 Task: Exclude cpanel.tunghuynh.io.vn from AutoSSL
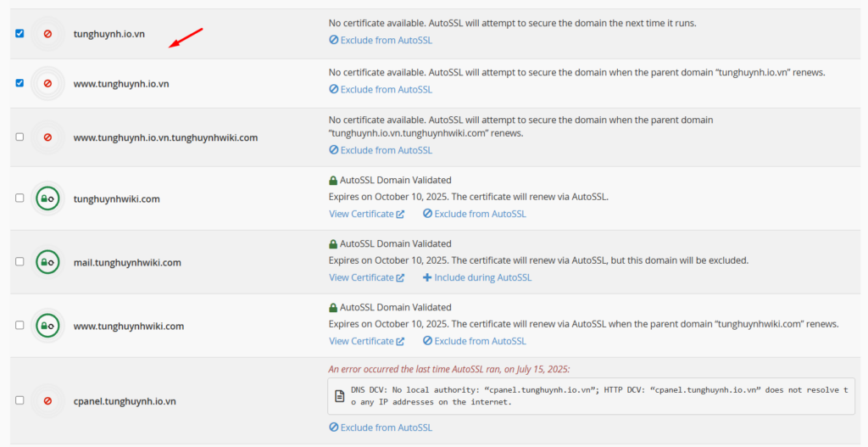click(381, 427)
